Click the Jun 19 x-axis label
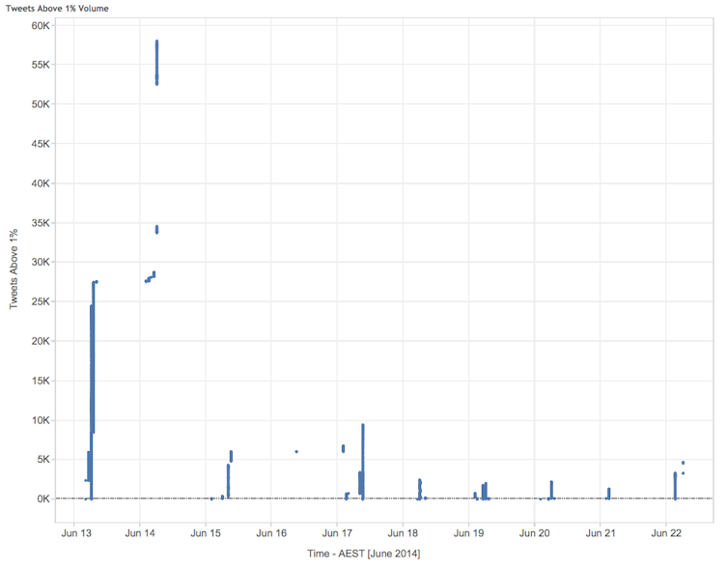The width and height of the screenshot is (728, 569). [469, 533]
